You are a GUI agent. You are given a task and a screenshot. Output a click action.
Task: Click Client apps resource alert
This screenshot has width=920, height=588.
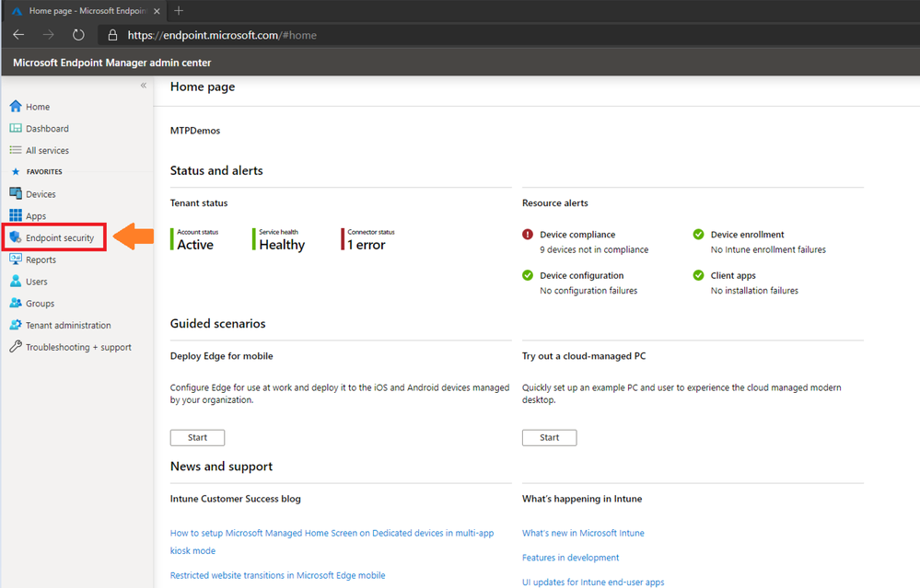pyautogui.click(x=733, y=275)
